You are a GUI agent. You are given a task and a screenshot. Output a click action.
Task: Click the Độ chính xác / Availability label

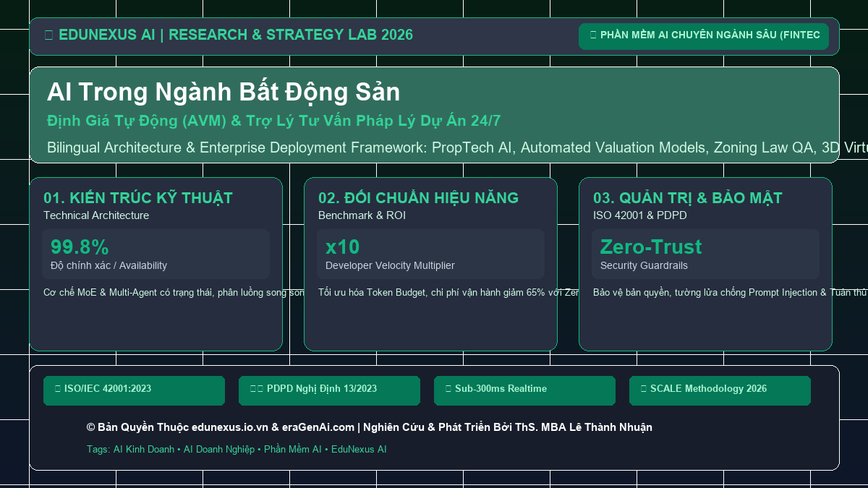tap(109, 265)
